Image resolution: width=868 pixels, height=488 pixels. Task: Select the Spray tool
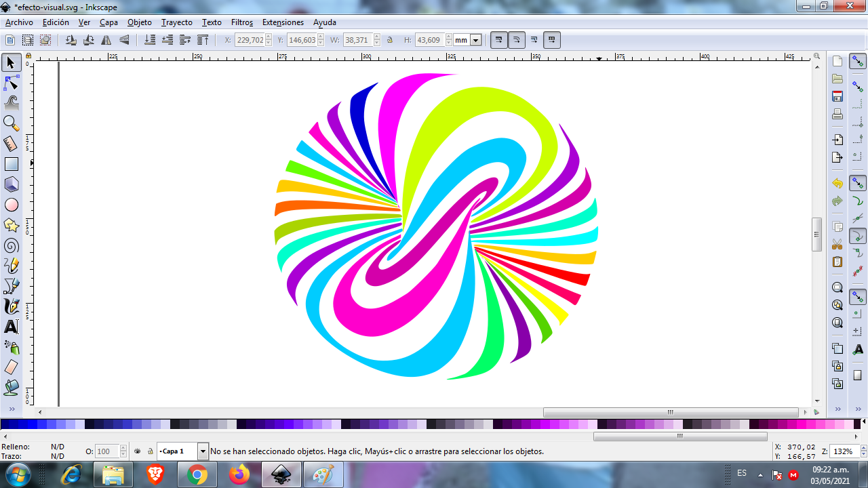click(11, 347)
